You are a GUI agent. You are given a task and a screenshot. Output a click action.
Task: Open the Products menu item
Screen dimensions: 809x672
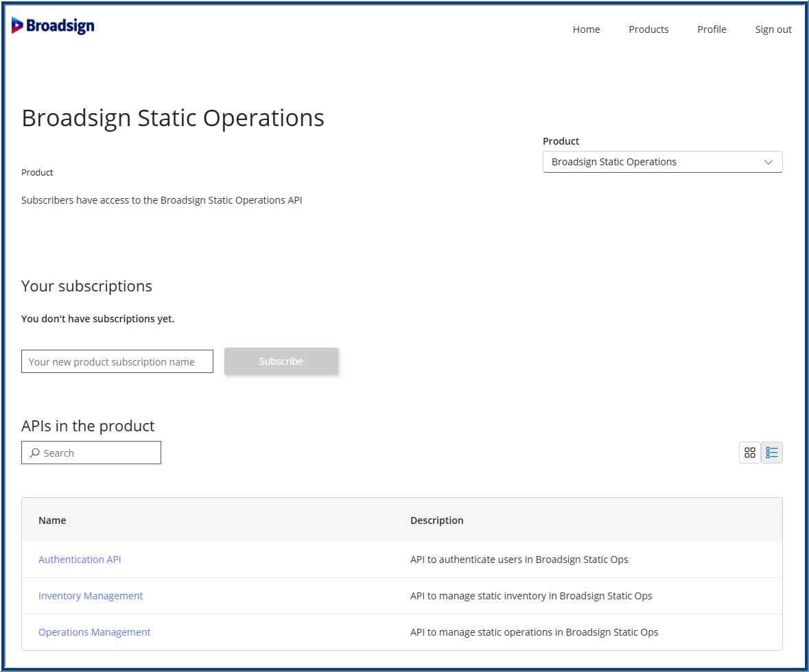click(648, 29)
